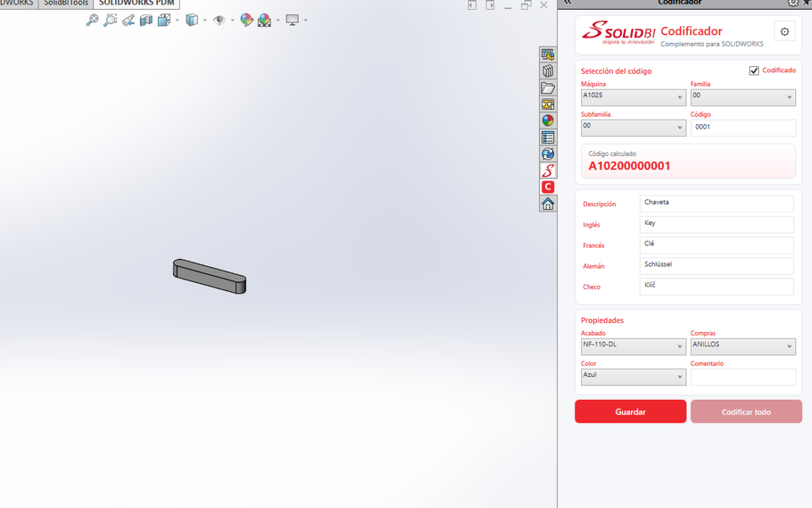Click the View Settings monitor icon
This screenshot has width=812, height=508.
(292, 20)
